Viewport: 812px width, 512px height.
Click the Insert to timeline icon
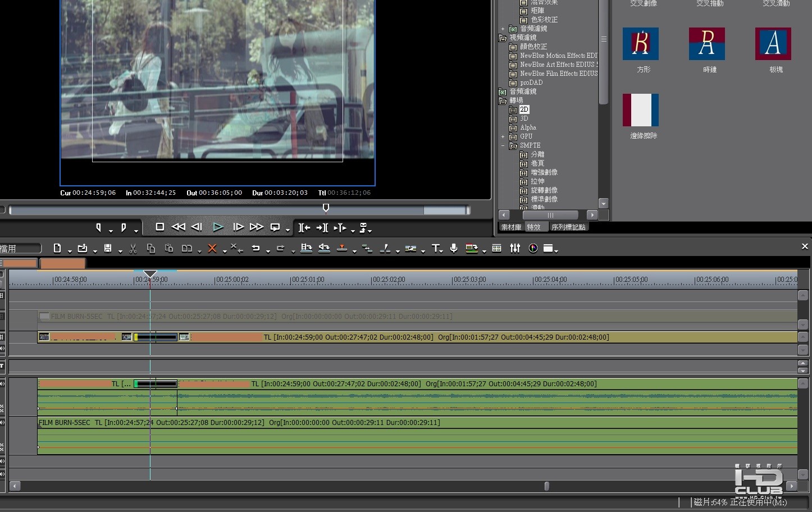tap(306, 248)
